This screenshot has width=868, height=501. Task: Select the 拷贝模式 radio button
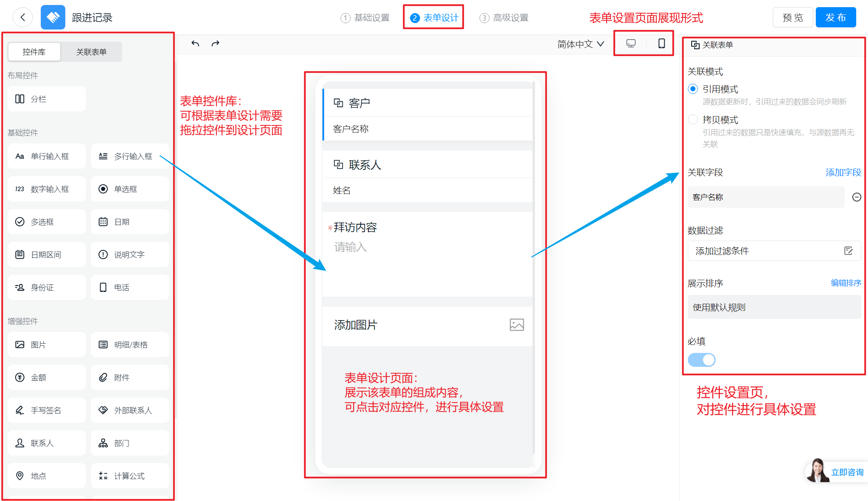pyautogui.click(x=693, y=120)
